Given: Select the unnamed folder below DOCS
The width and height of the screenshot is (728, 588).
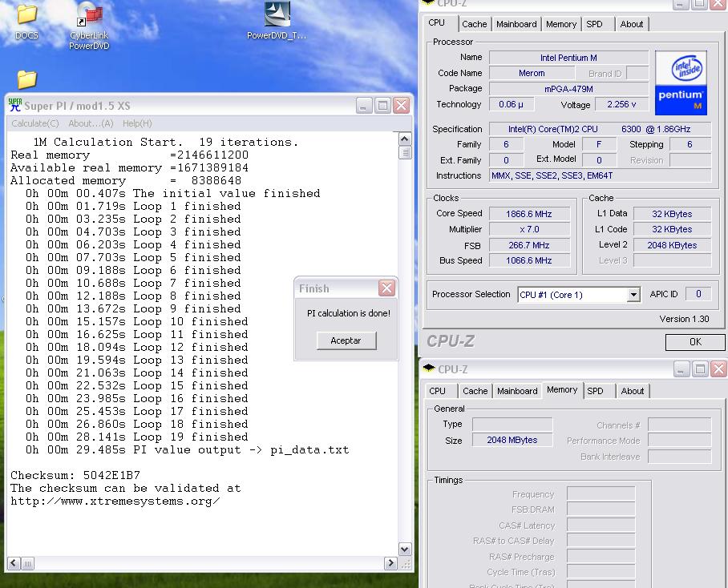Looking at the screenshot, I should [26, 79].
